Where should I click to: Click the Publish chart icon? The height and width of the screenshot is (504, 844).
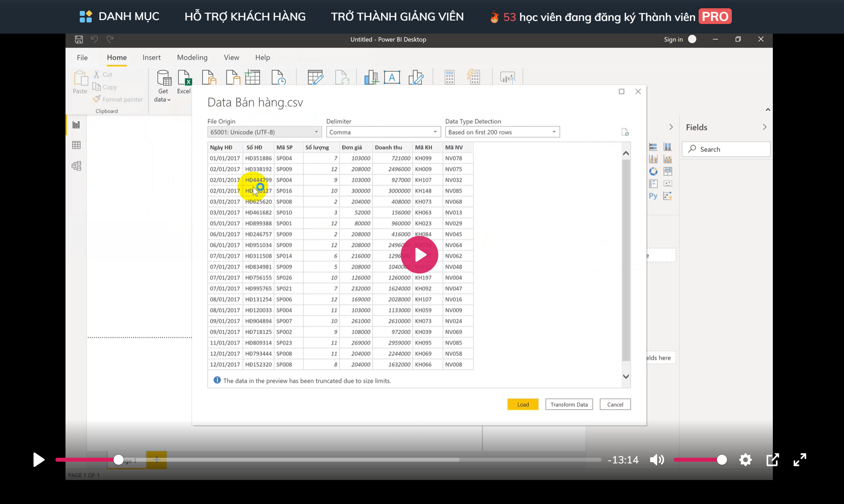coord(507,78)
